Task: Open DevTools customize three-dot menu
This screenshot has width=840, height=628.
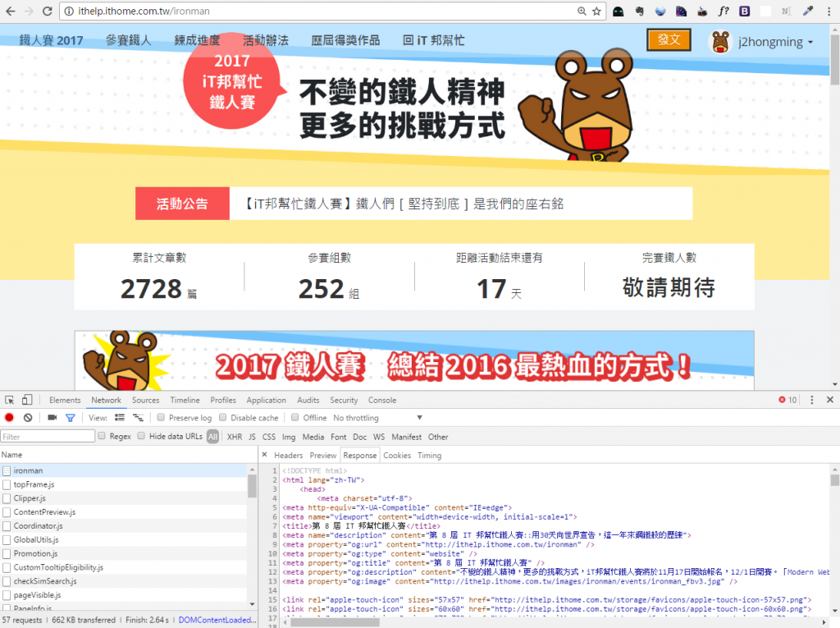Action: (811, 400)
